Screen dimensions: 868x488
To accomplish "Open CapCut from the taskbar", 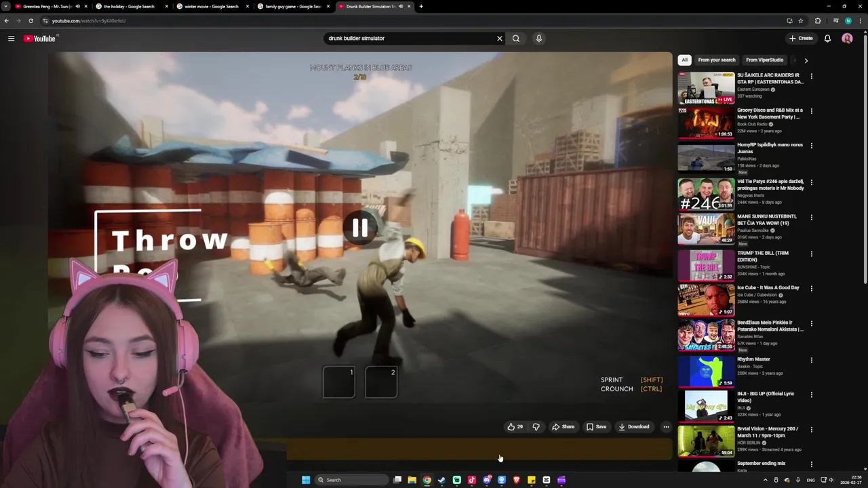I will 547,480.
